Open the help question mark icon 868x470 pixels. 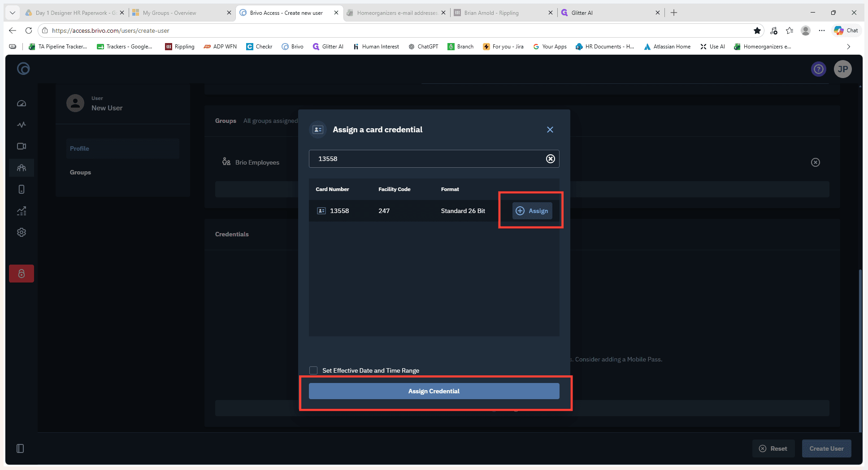coord(819,69)
